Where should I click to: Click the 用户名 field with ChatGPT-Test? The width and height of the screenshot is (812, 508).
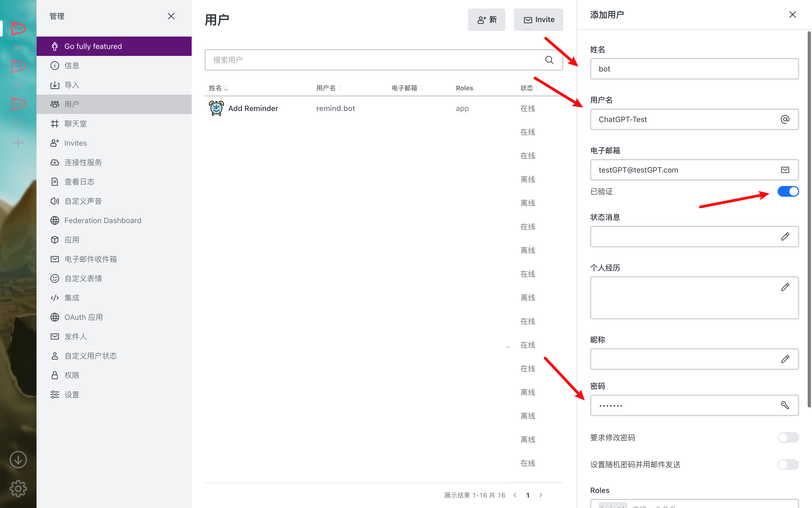coord(694,119)
